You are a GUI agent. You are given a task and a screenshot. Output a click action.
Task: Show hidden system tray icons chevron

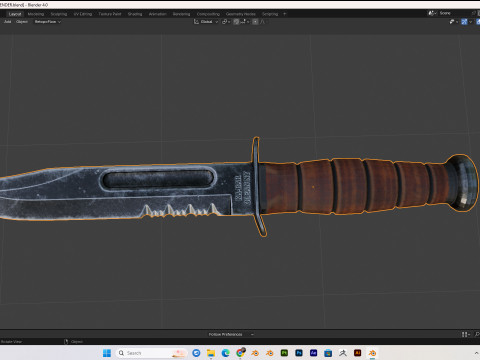[x=476, y=353]
